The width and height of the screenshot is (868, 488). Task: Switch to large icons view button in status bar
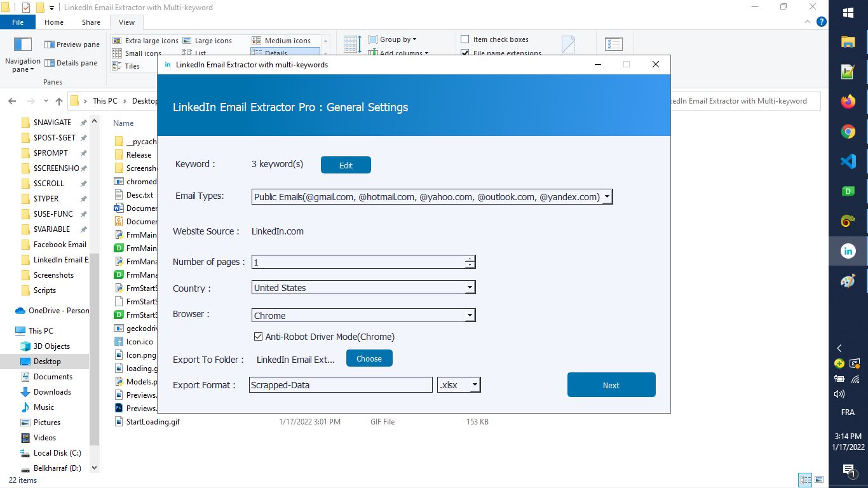pos(819,480)
